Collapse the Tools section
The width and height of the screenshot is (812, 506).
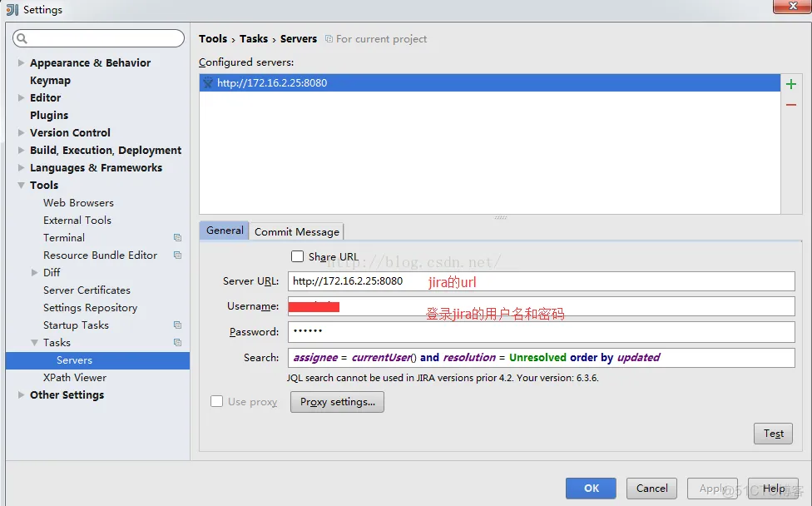(21, 185)
